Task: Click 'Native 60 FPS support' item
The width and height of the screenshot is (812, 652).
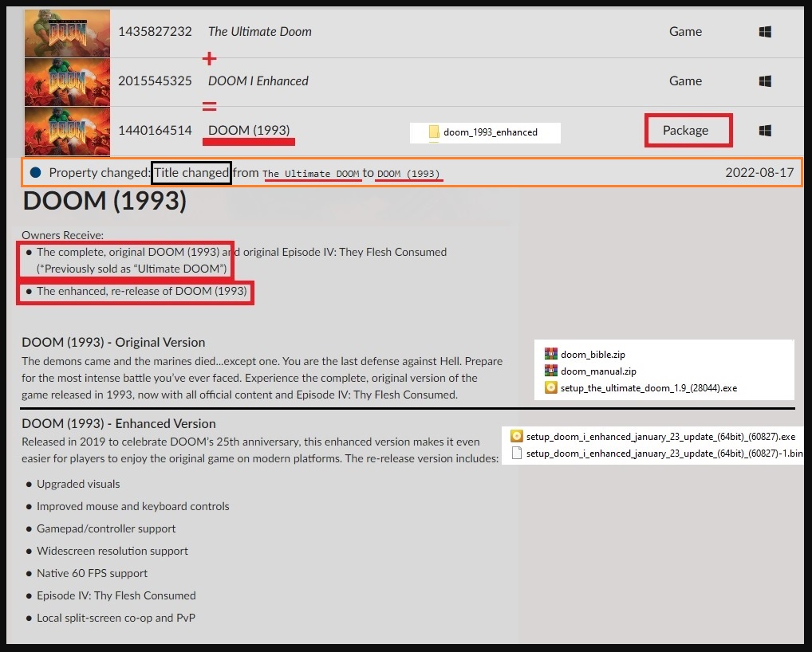Action: click(x=93, y=573)
